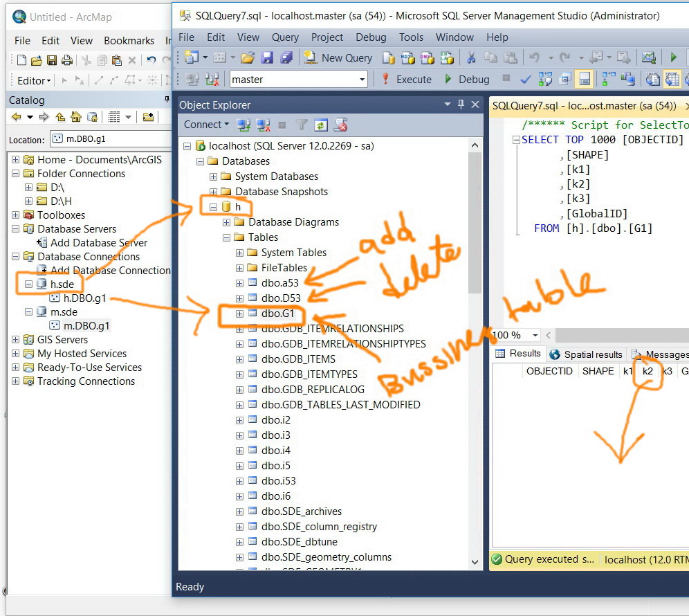689x616 pixels.
Task: Open SSMS Query menu
Action: pos(285,37)
